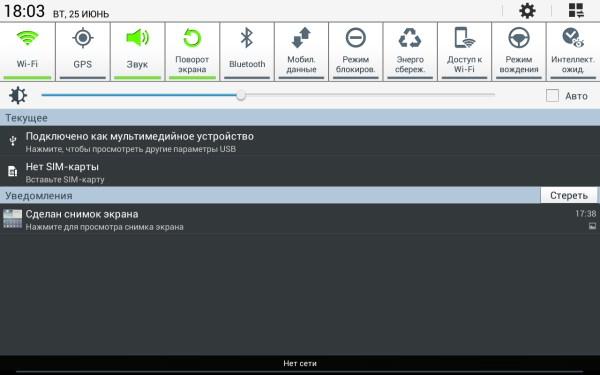
Task: Toggle Поворот экрана screen rotation
Action: [192, 51]
